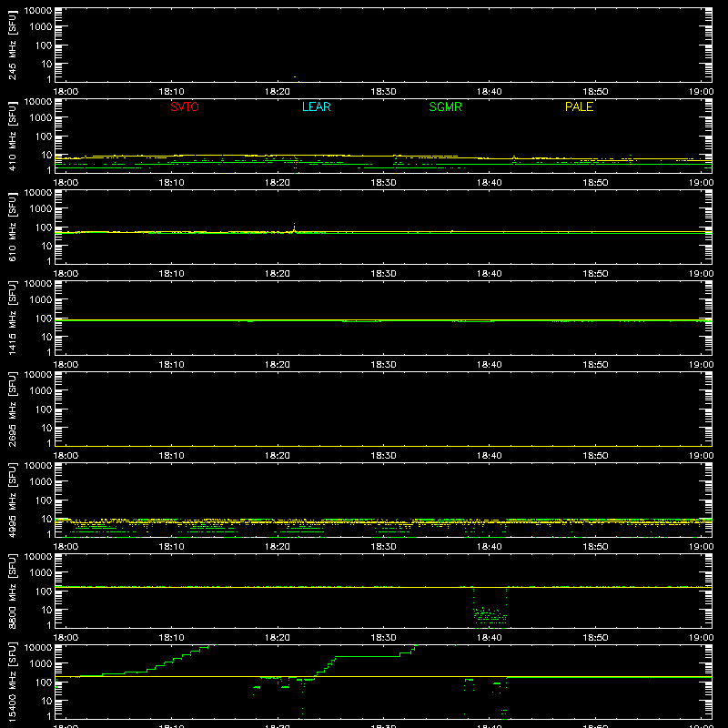Screen dimensions: 728x728
Task: Click the yellow PALE station label
Action: pos(579,106)
